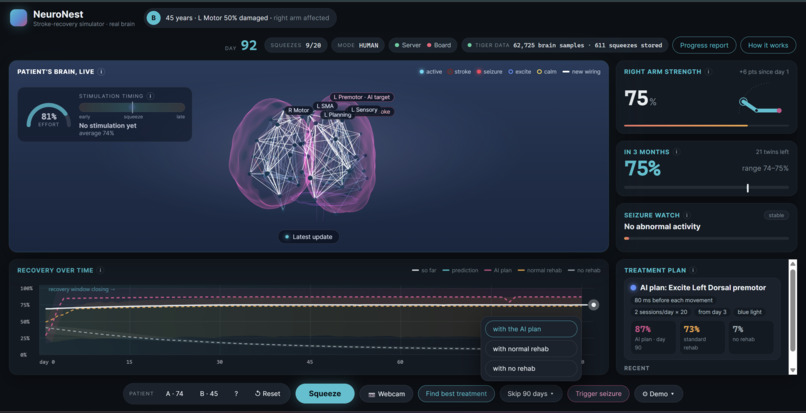Choose 'with no rehab' option
The width and height of the screenshot is (806, 413).
[x=531, y=368]
